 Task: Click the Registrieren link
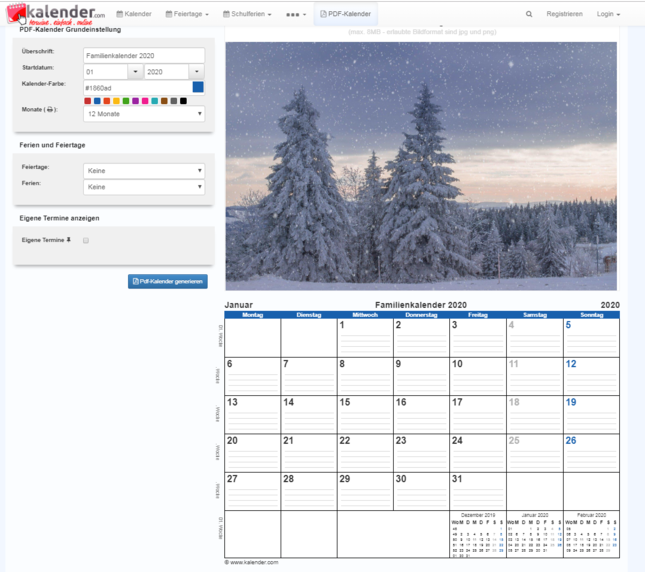coord(565,14)
